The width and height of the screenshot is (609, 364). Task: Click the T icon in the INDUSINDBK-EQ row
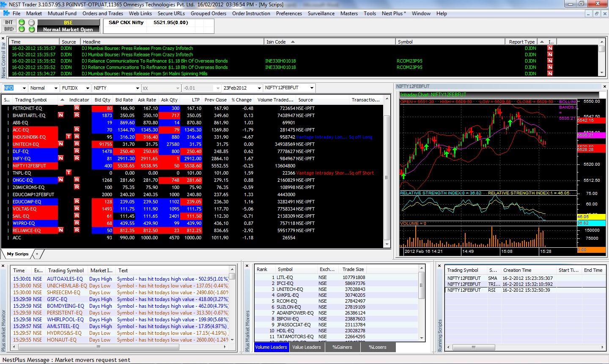(x=69, y=137)
